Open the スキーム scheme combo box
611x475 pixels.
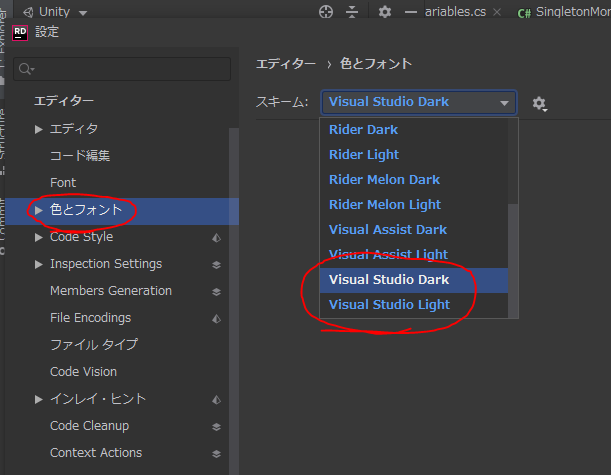coord(418,102)
